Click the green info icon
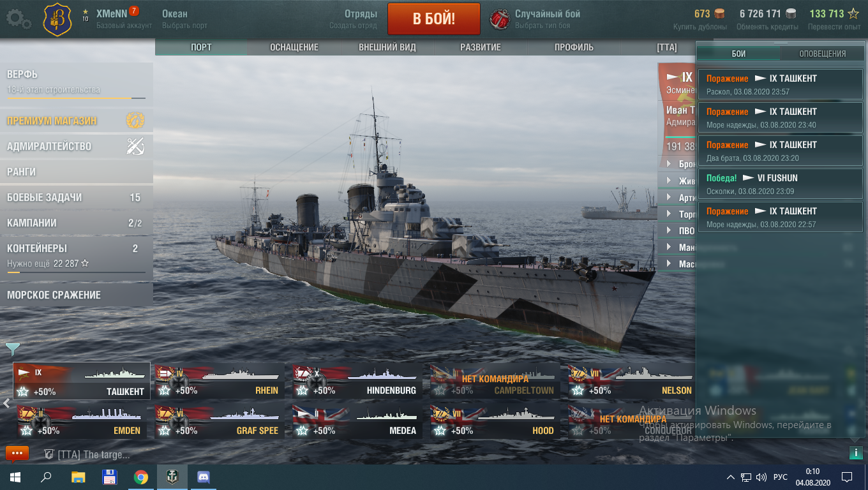This screenshot has width=868, height=490. 855,452
